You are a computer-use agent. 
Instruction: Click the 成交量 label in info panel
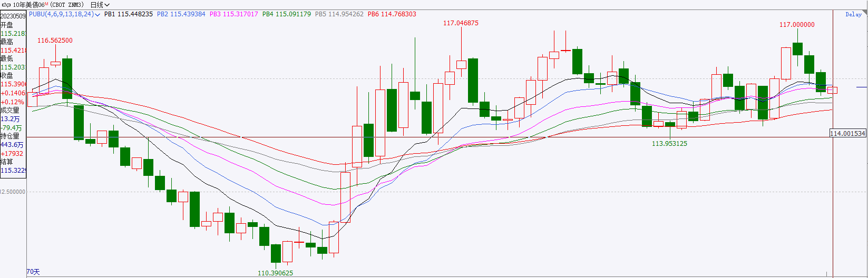10,110
